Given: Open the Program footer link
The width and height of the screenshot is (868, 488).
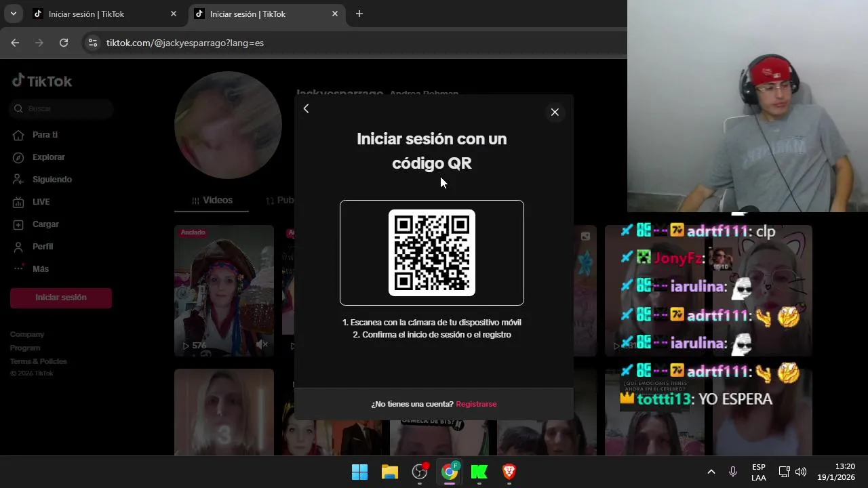Looking at the screenshot, I should 25,348.
